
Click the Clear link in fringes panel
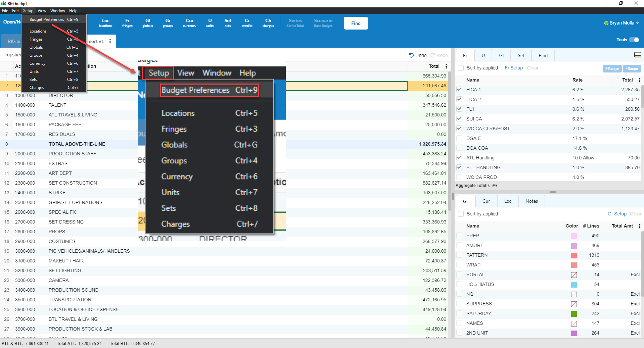pyautogui.click(x=533, y=68)
